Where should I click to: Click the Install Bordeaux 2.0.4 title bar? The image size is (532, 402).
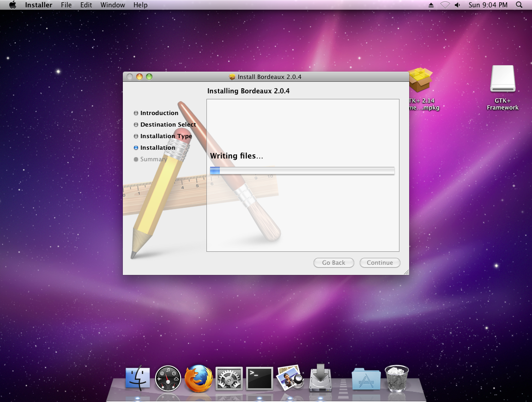(266, 77)
